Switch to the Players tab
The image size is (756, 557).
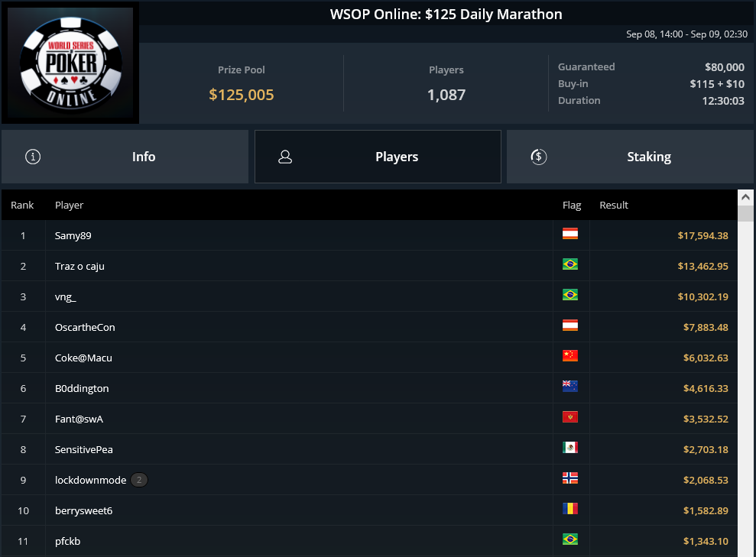click(x=378, y=157)
